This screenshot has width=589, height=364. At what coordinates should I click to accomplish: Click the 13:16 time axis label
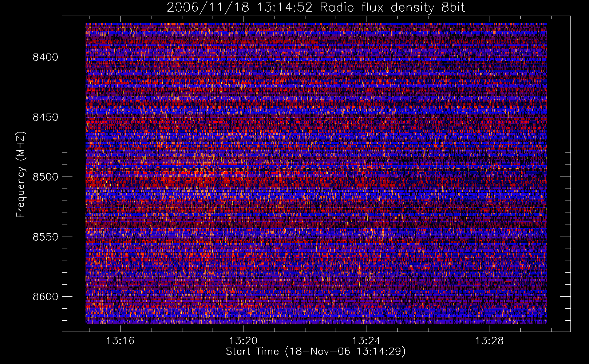120,341
